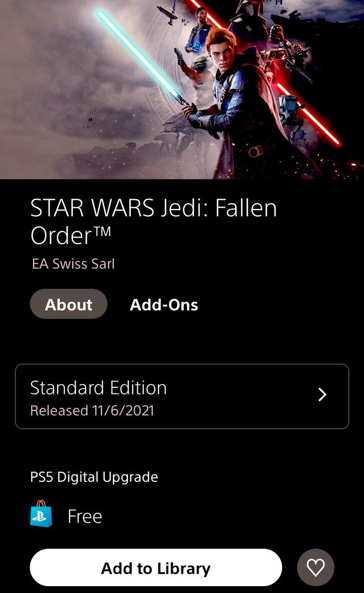Click the Free price label

85,516
